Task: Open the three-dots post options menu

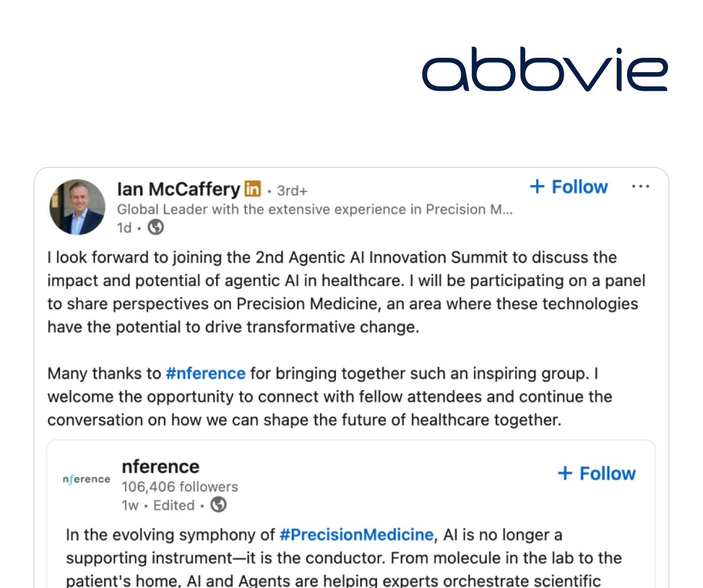Action: 641,187
